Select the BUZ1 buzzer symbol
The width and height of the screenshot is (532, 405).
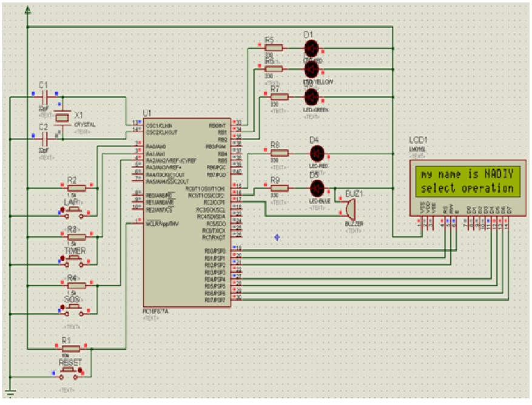click(352, 209)
